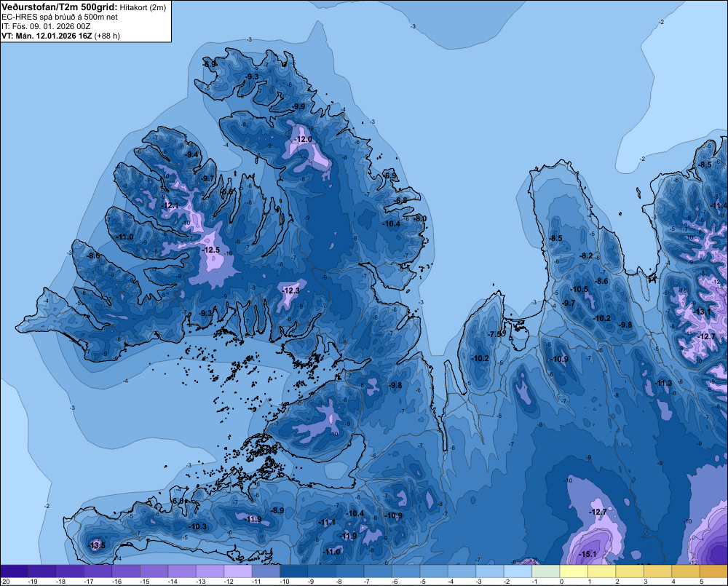Click the 0 legend scale label
Screen dimensions: 728x586
pos(561,582)
